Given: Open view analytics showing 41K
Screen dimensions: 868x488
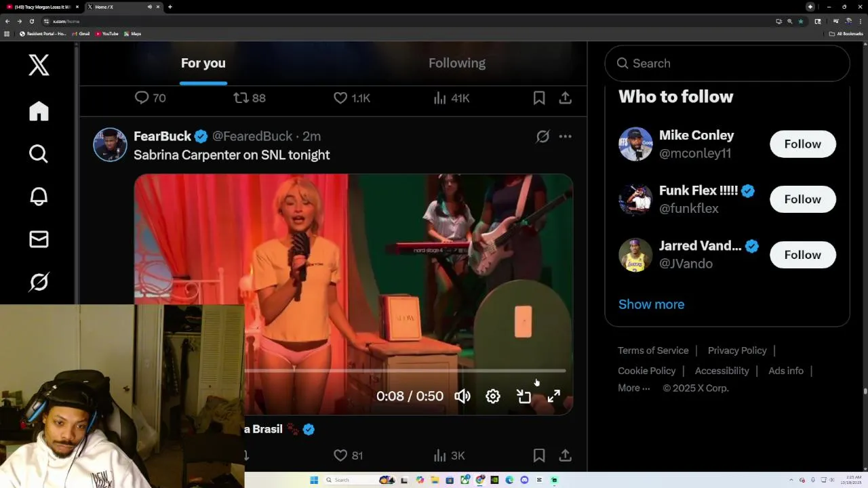Looking at the screenshot, I should pyautogui.click(x=452, y=98).
